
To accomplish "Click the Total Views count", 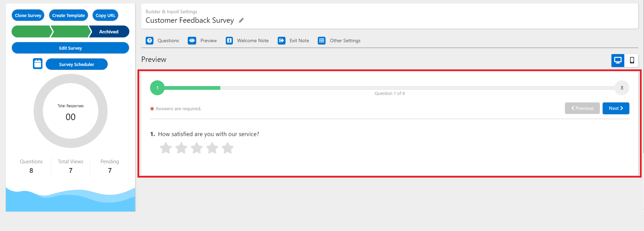I will tap(71, 170).
